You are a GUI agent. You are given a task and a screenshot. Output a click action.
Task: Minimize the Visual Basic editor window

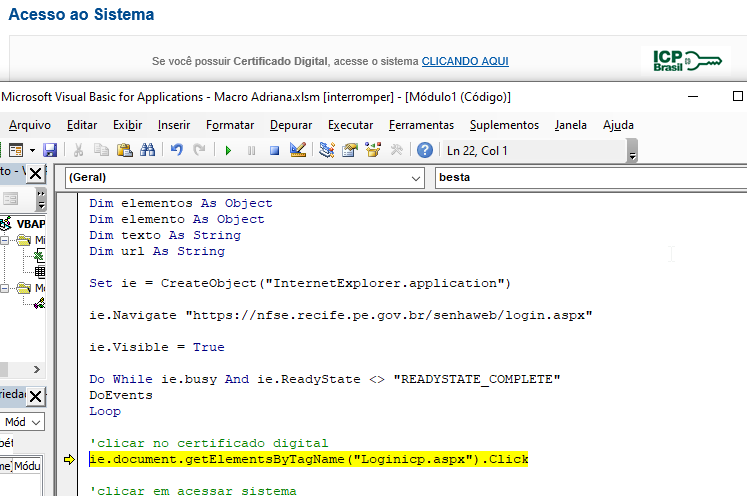coord(693,97)
